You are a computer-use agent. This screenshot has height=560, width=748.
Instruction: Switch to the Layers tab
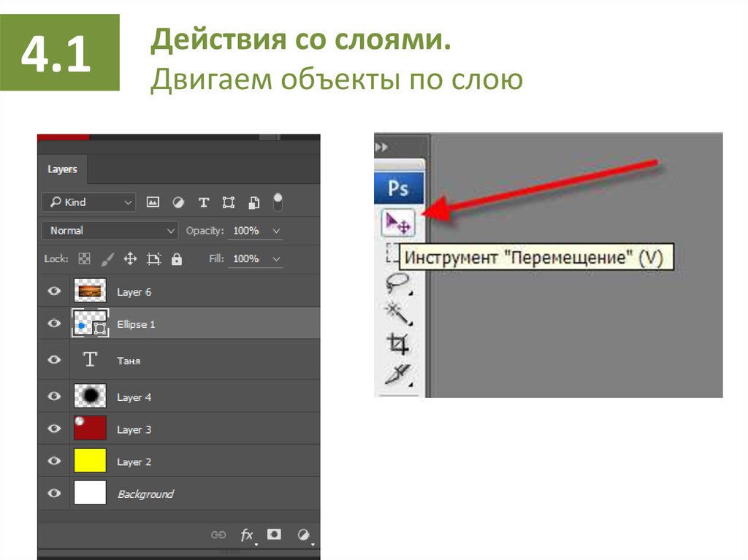click(62, 169)
